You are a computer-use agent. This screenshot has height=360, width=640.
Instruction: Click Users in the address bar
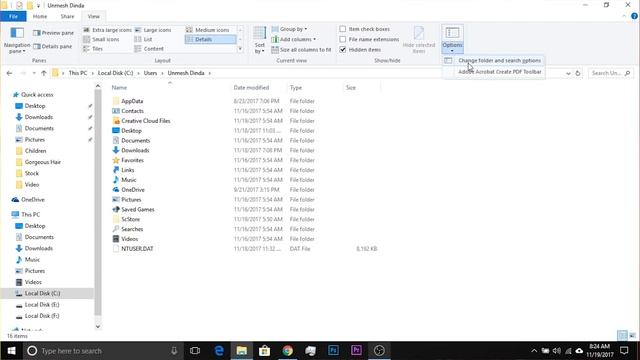point(150,73)
